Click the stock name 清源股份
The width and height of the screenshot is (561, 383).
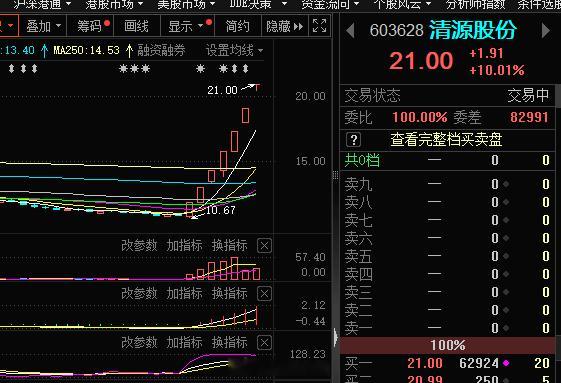(473, 30)
